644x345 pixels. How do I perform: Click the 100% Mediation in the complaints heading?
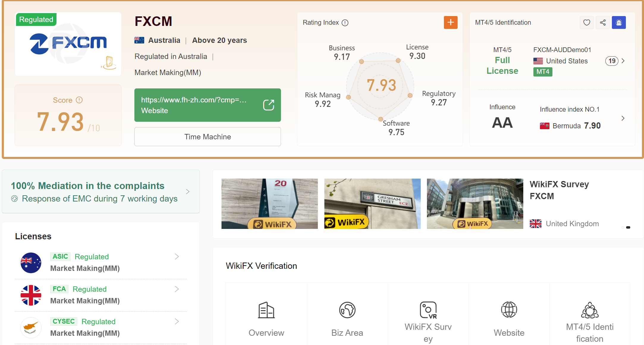pyautogui.click(x=87, y=186)
